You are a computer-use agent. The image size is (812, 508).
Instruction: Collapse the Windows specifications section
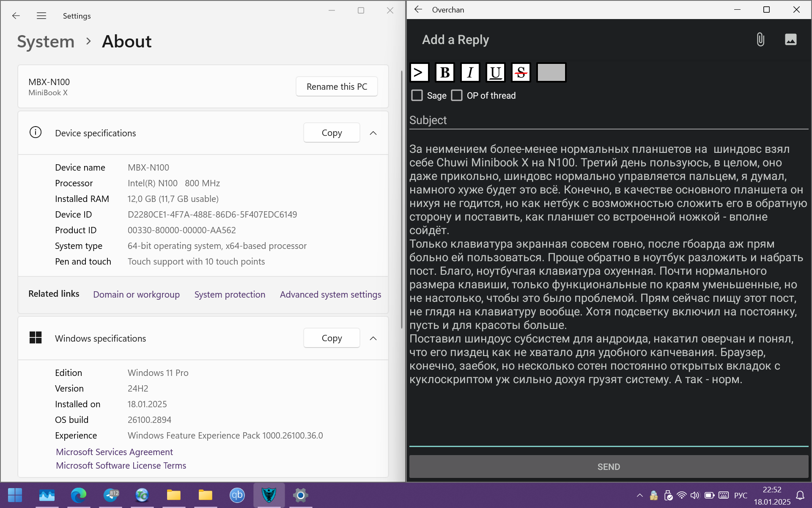(x=373, y=338)
